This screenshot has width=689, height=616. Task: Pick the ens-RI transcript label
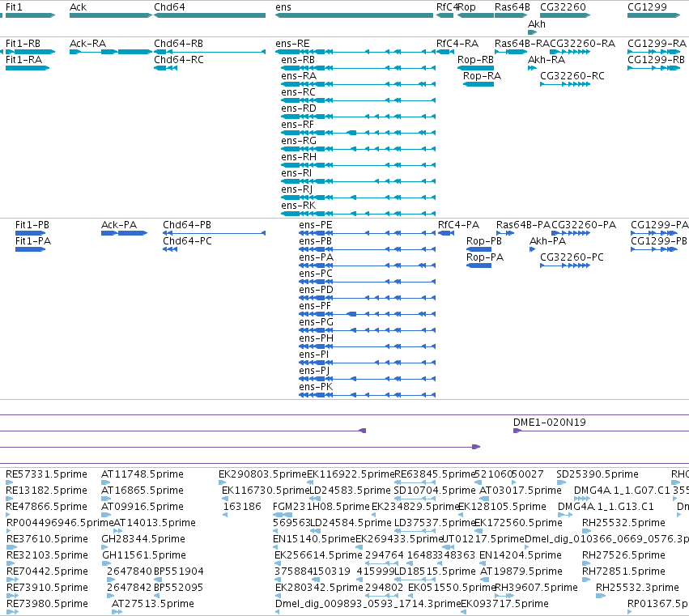(x=296, y=173)
